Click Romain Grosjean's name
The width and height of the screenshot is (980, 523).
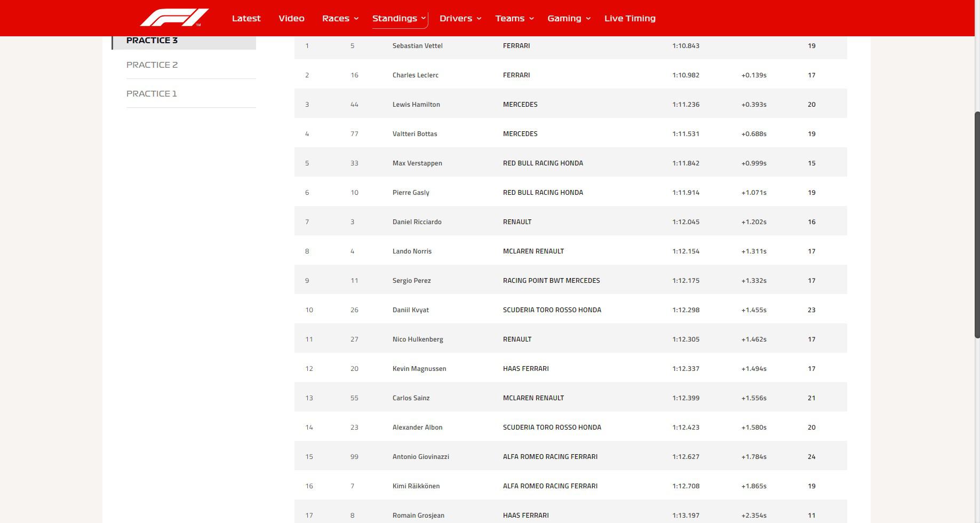tap(418, 516)
